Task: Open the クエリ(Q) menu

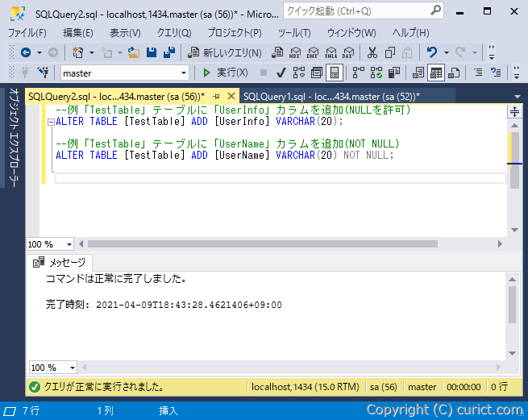Action: [x=174, y=33]
